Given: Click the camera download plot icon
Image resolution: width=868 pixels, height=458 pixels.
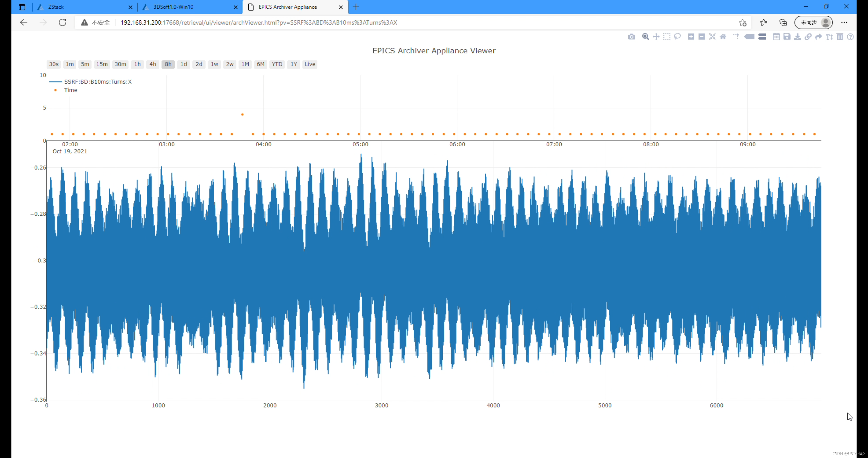Looking at the screenshot, I should (632, 37).
